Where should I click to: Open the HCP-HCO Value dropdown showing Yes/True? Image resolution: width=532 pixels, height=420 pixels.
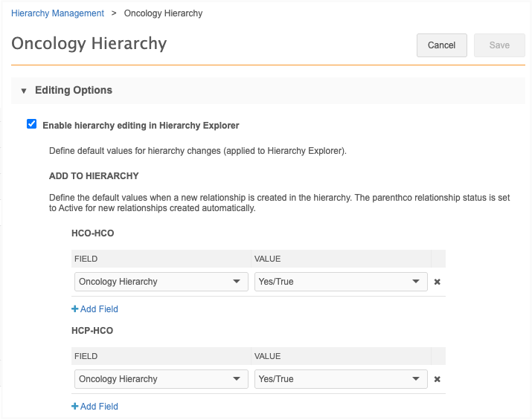click(340, 379)
